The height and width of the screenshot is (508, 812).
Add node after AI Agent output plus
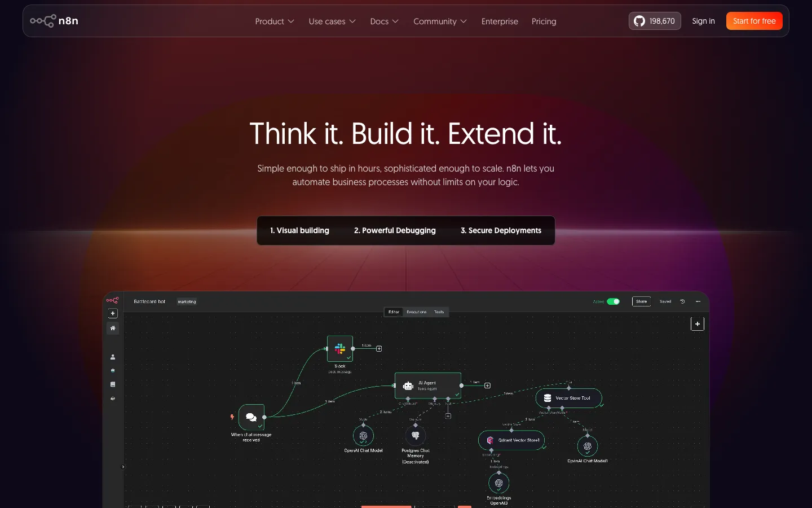pyautogui.click(x=488, y=386)
